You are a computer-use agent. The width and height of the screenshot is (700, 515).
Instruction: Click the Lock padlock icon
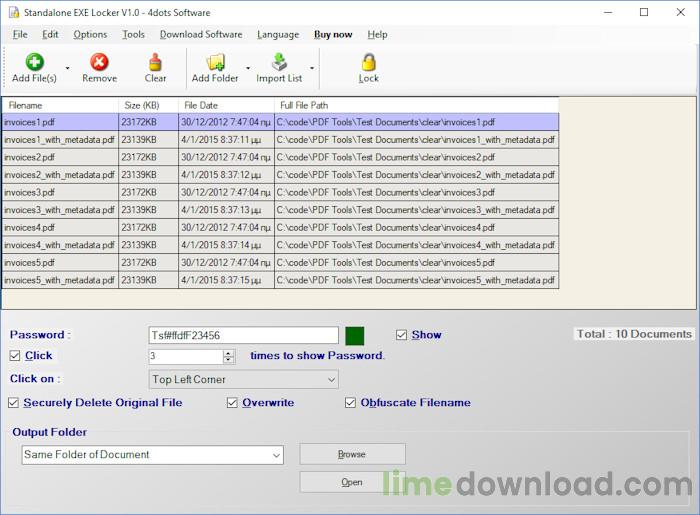[368, 62]
